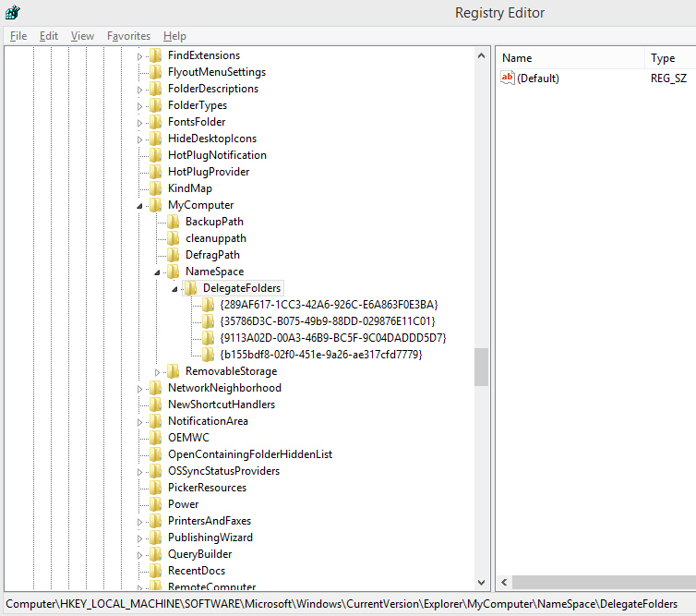Click the tree pane scroll down arrow
This screenshot has height=616, width=696.
coord(481,582)
